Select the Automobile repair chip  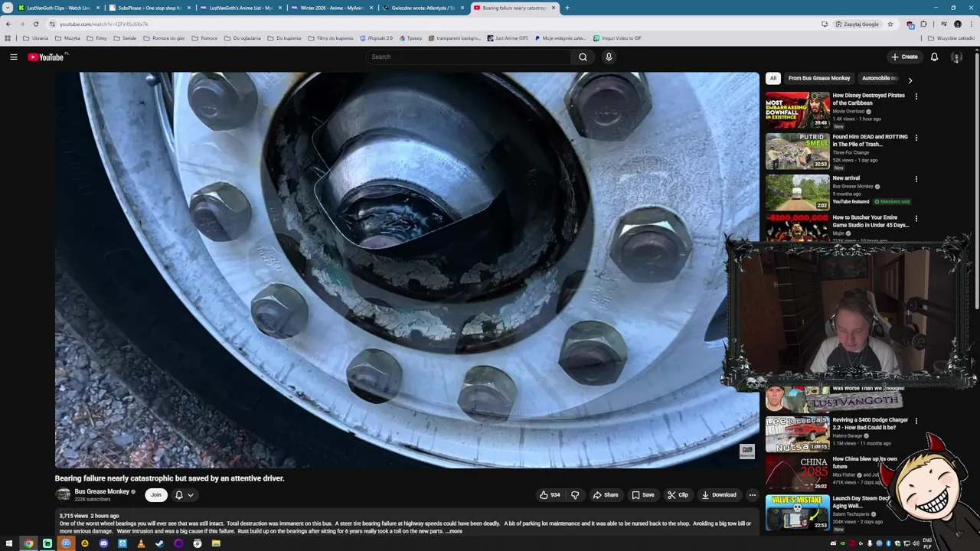880,78
